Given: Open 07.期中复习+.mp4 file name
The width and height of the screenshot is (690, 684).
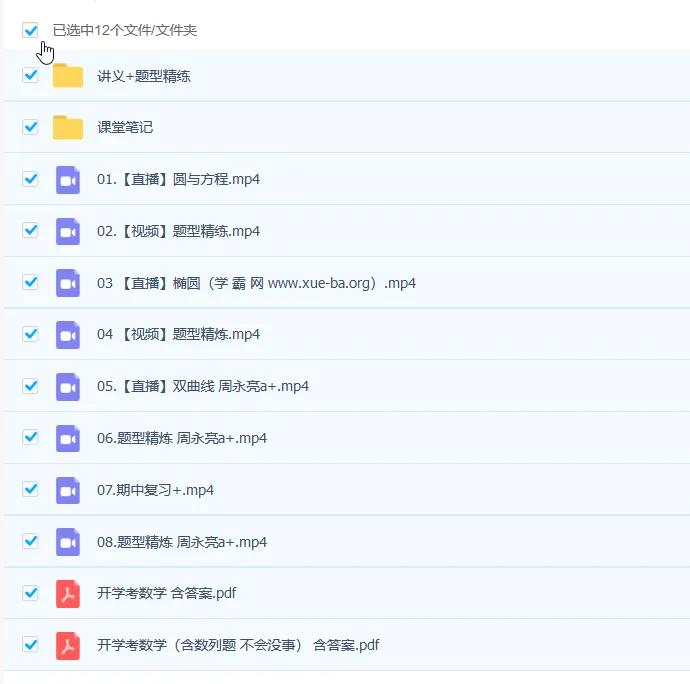Looking at the screenshot, I should tap(155, 490).
